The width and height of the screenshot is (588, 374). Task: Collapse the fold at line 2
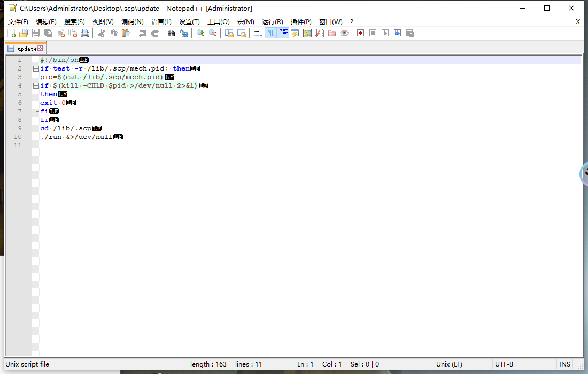(x=36, y=68)
